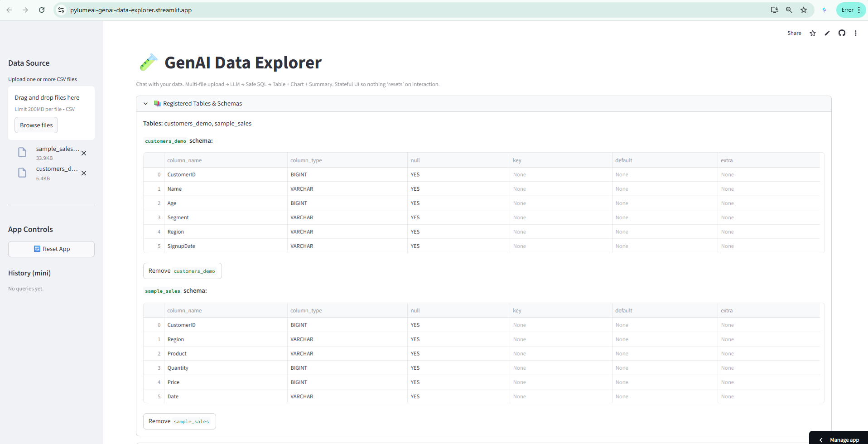Browse files to upload CSV
Image resolution: width=868 pixels, height=444 pixels.
(x=36, y=125)
